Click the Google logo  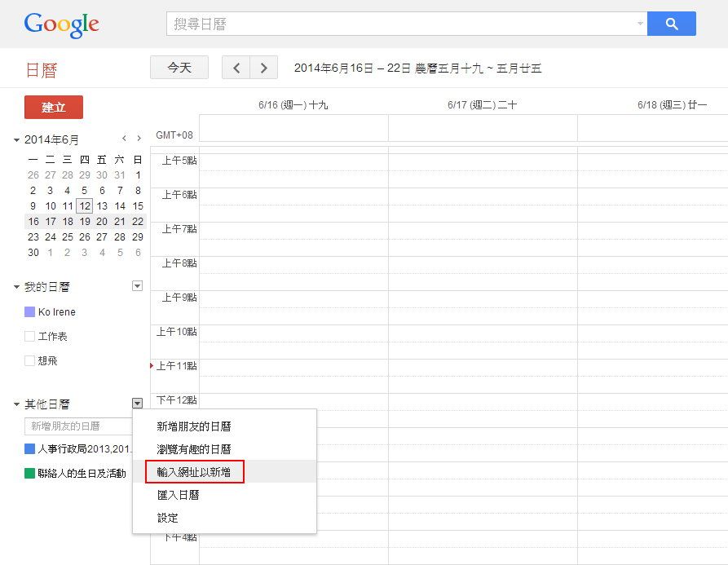click(x=62, y=25)
